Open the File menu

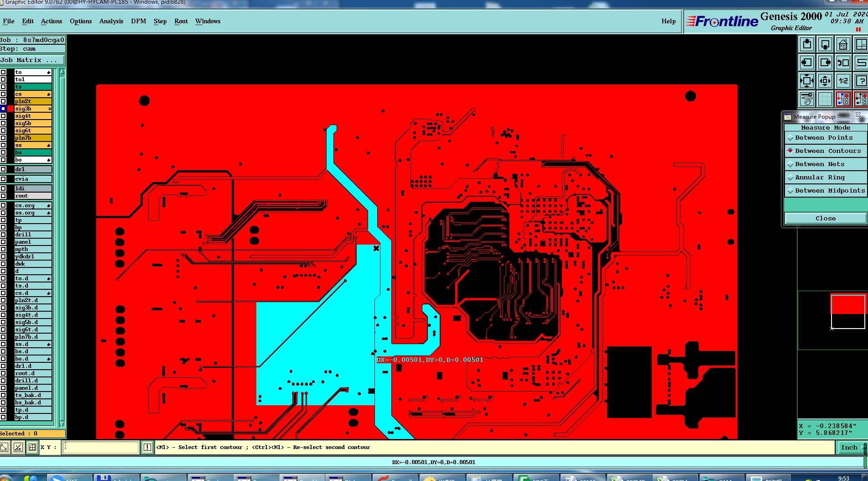[x=9, y=21]
